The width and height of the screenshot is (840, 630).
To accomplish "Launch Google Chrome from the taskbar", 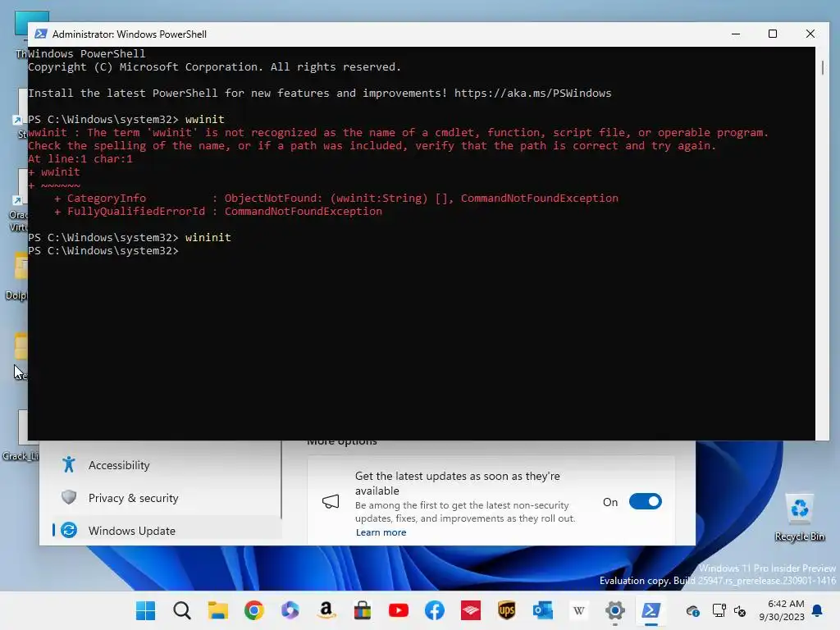I will coord(254,610).
